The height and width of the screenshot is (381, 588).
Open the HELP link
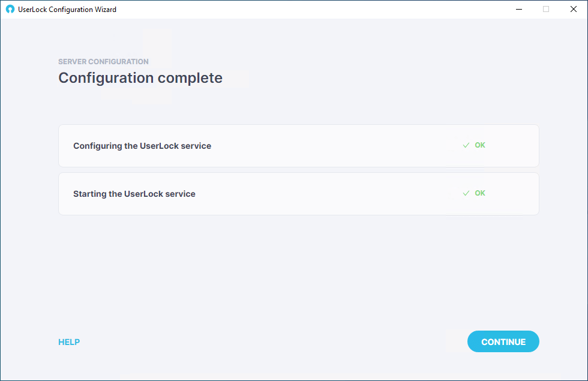[x=69, y=342]
